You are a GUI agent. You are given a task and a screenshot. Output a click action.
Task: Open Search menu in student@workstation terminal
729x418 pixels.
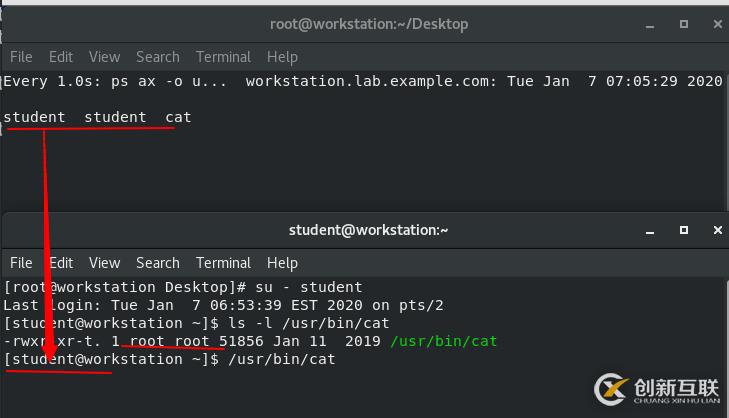[157, 263]
